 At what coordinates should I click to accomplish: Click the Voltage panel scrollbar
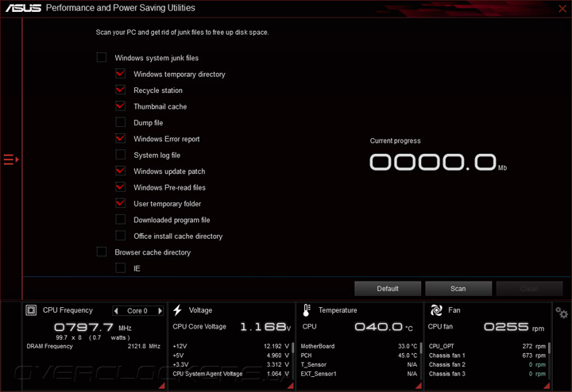pos(292,348)
